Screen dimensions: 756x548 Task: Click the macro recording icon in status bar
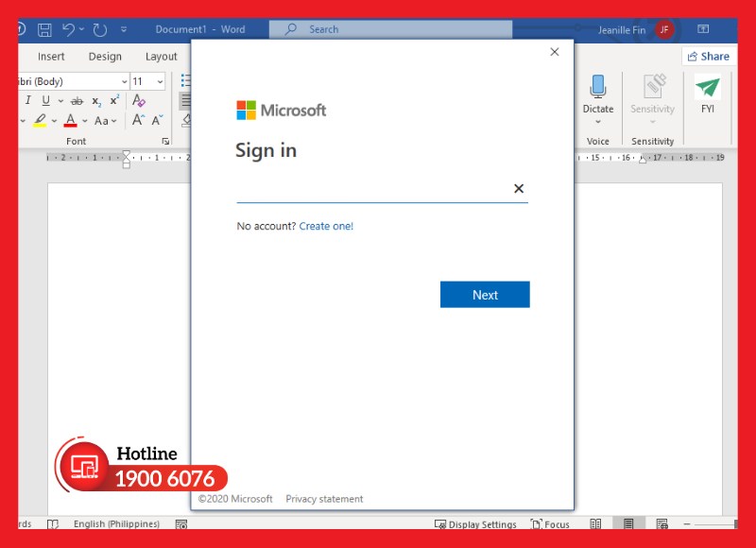(x=181, y=523)
